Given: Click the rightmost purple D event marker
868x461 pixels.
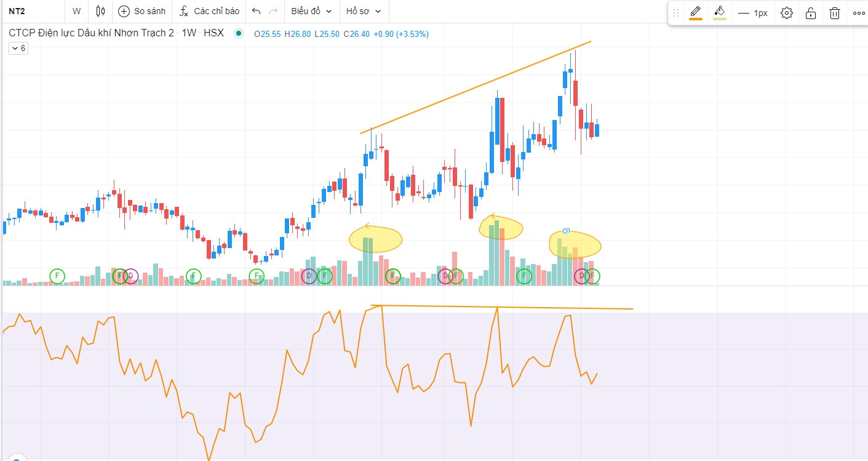Looking at the screenshot, I should [582, 276].
